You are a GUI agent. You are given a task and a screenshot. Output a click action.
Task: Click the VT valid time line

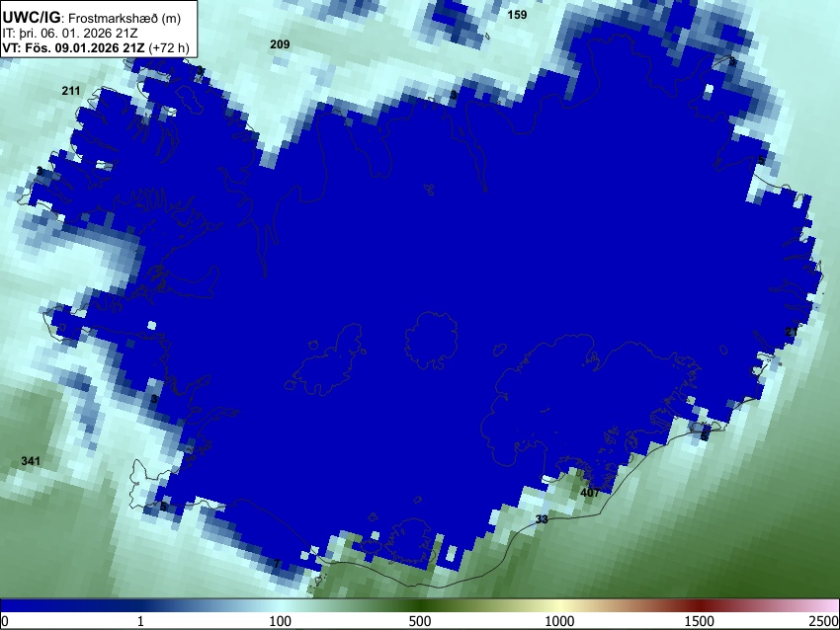(95, 47)
